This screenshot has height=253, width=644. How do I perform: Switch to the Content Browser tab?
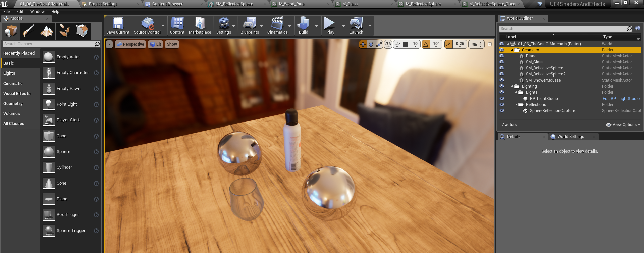coord(167,4)
